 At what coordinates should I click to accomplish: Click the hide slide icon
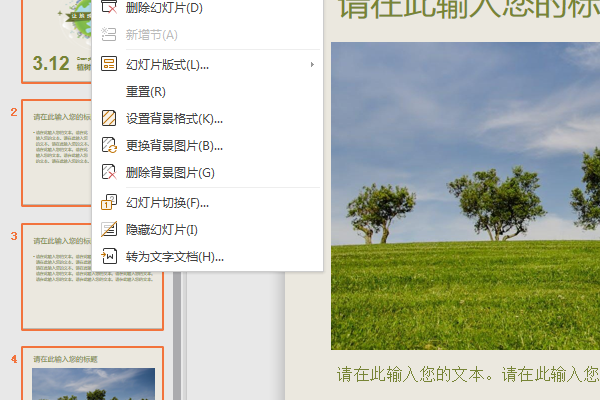coord(109,229)
